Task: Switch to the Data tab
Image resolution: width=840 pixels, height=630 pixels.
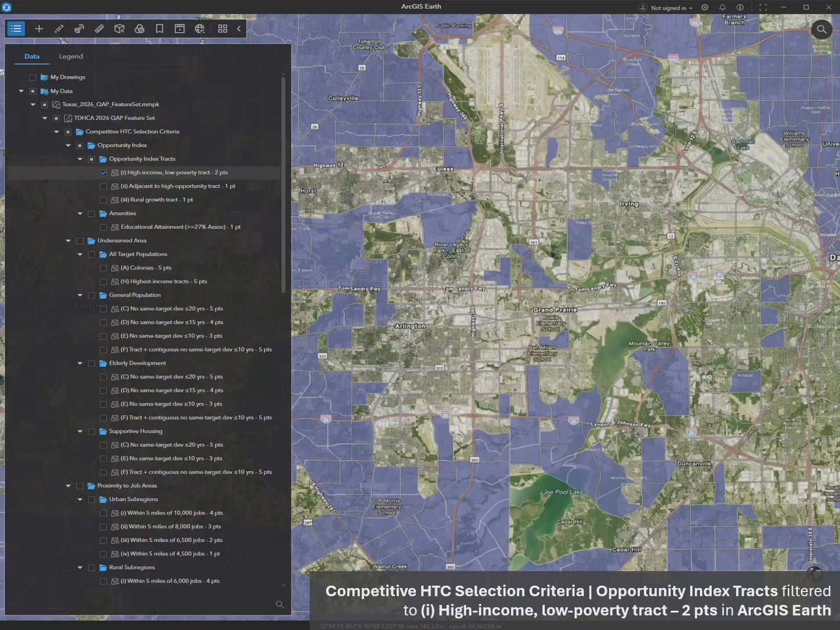Action: (32, 57)
